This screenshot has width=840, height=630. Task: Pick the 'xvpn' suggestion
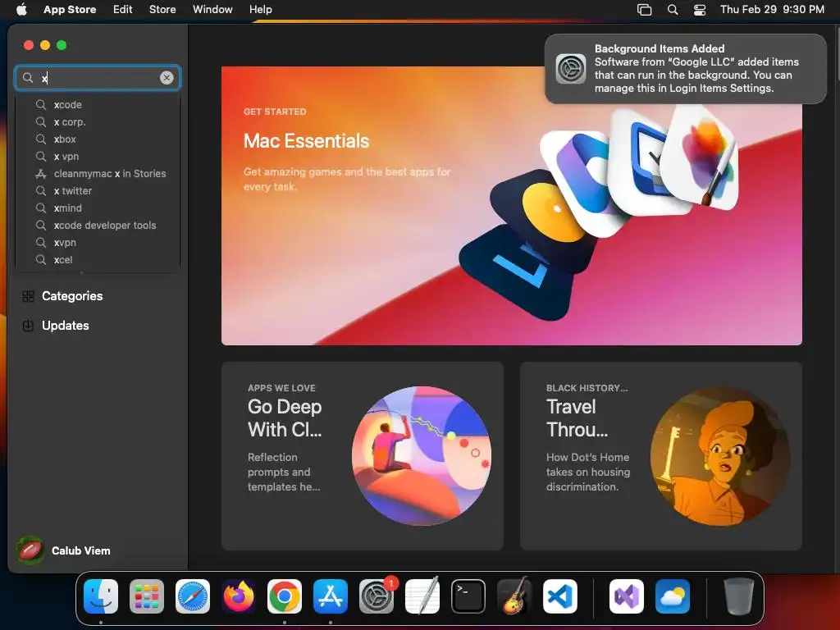tap(98, 242)
